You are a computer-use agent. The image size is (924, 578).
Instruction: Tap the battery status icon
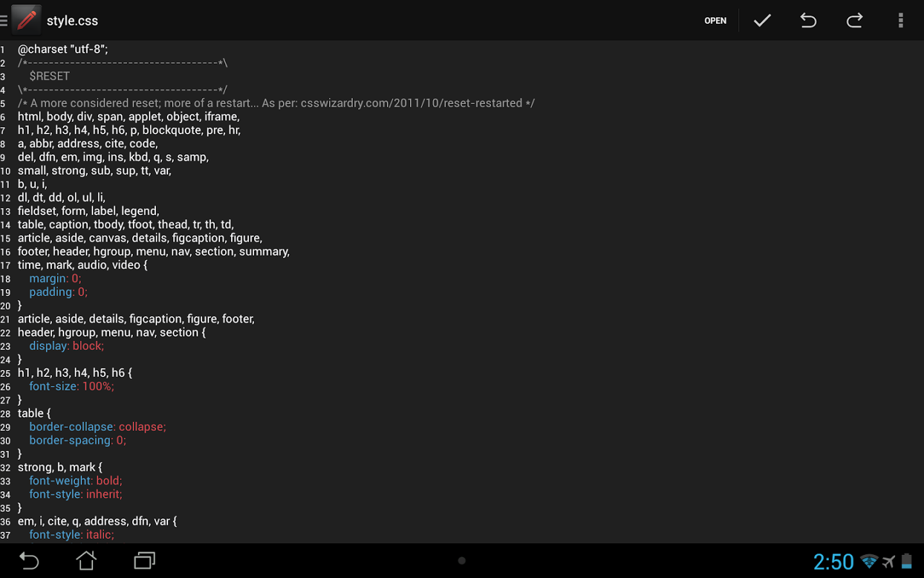(x=907, y=561)
